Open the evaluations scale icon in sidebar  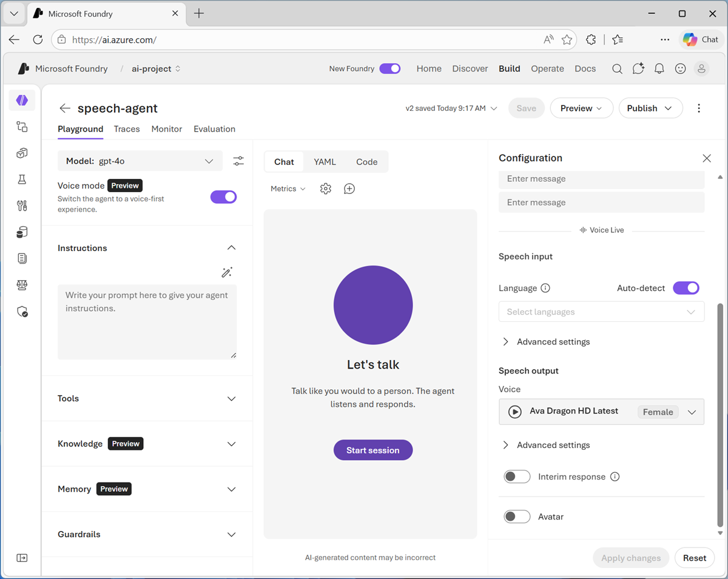pos(22,285)
